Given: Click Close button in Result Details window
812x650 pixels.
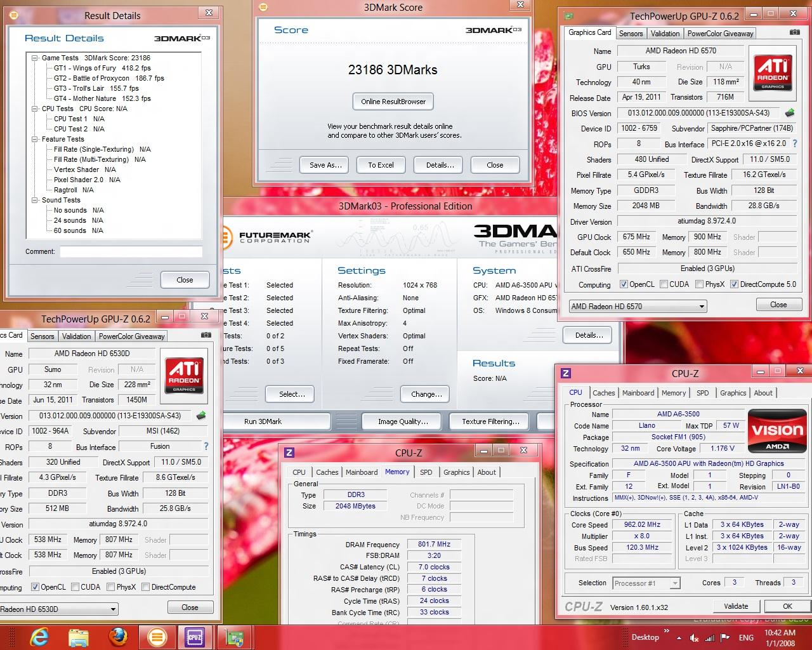Looking at the screenshot, I should tap(185, 280).
